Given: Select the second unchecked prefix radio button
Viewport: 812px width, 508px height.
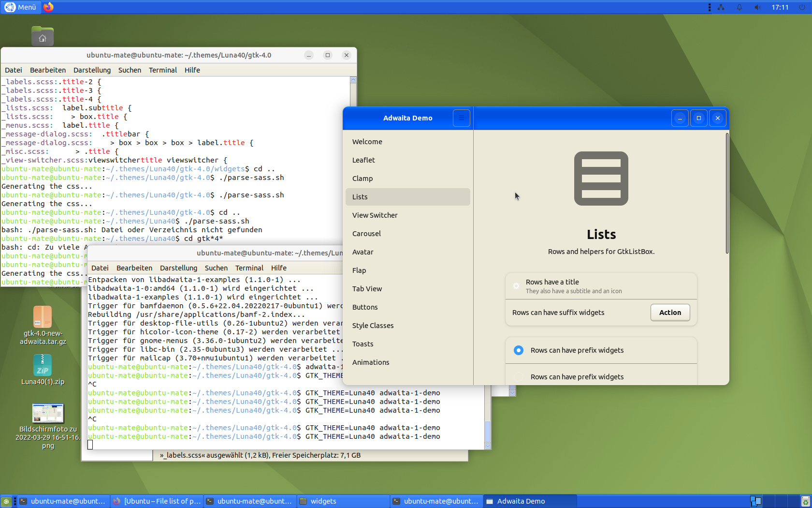Looking at the screenshot, I should [519, 377].
